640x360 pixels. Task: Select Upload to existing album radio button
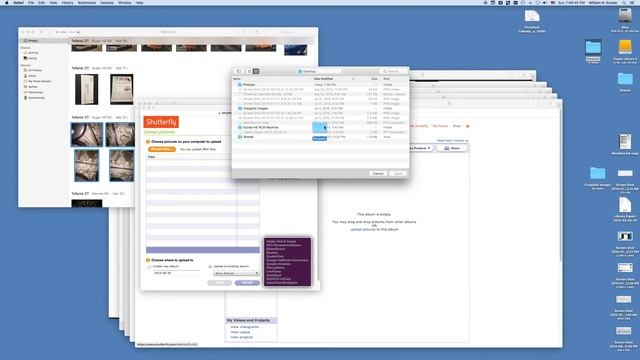pos(210,267)
